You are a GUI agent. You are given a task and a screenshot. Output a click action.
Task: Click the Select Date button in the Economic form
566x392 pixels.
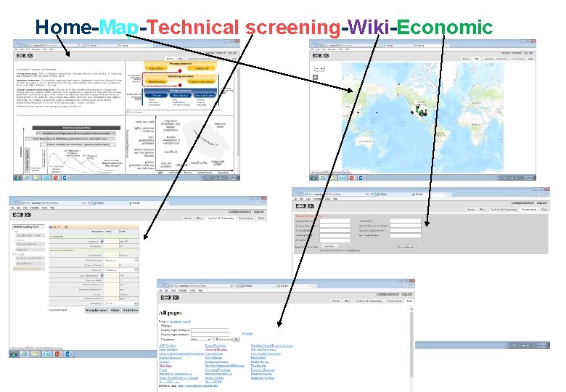pyautogui.click(x=329, y=246)
